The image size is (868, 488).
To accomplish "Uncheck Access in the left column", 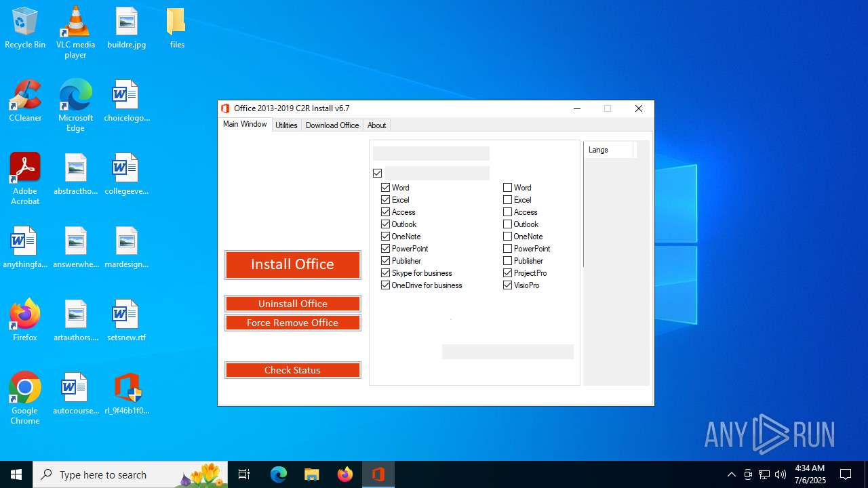I will coord(385,212).
